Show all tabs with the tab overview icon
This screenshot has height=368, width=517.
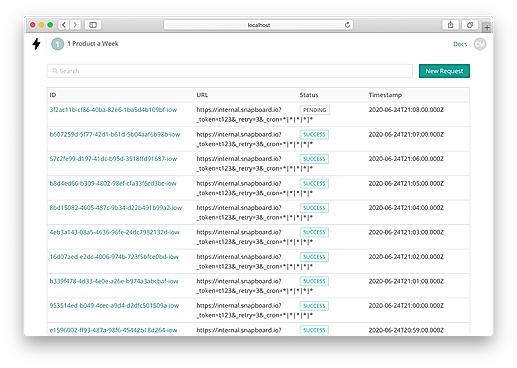(470, 25)
